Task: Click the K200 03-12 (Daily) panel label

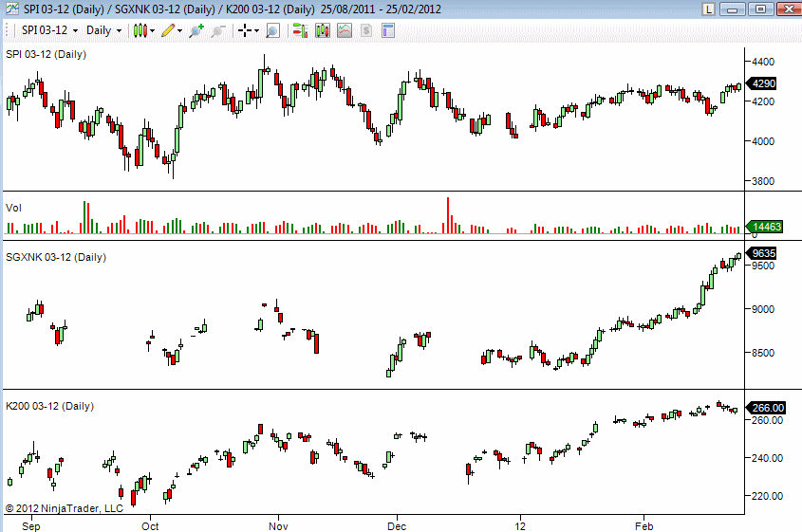Action: 49,406
